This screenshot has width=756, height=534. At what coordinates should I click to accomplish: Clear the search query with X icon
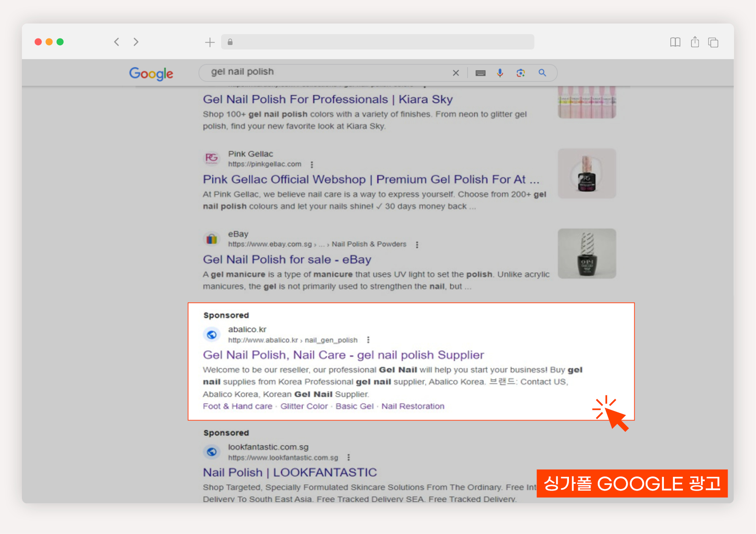coord(456,73)
